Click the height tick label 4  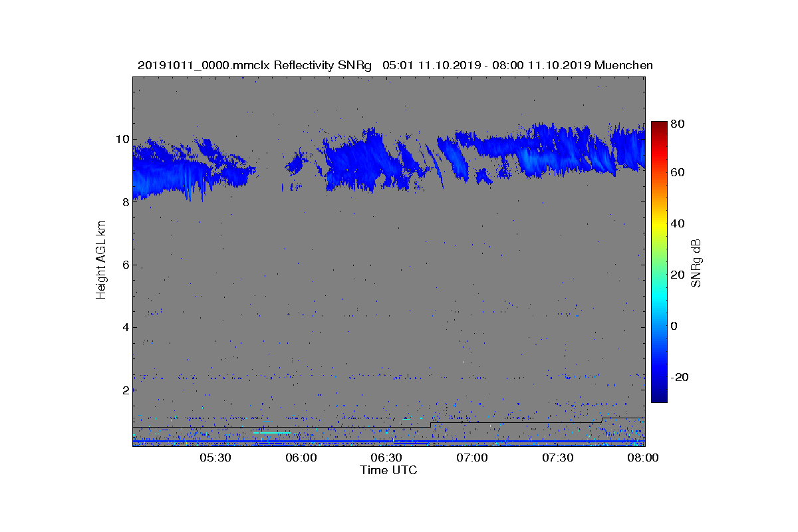click(125, 327)
